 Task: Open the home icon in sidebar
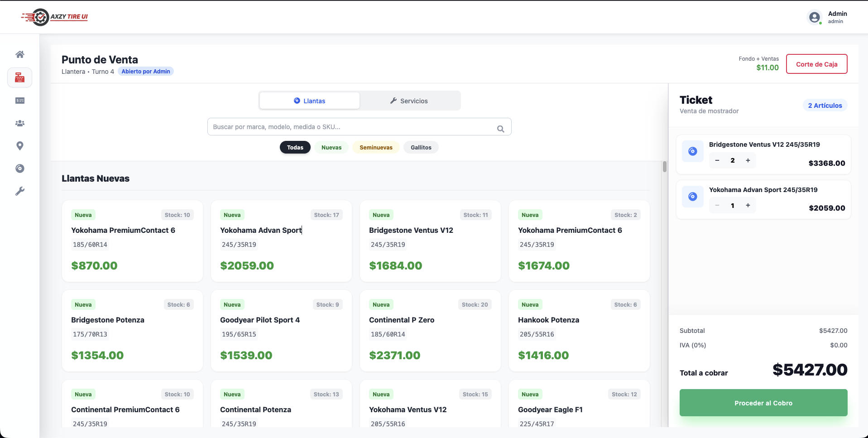coord(20,54)
